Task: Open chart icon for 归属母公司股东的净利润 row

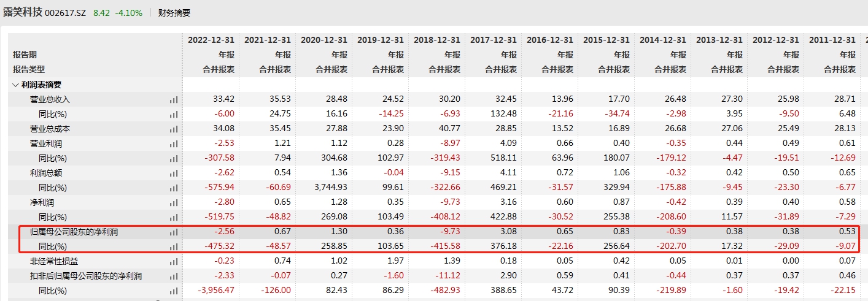Action: point(174,232)
